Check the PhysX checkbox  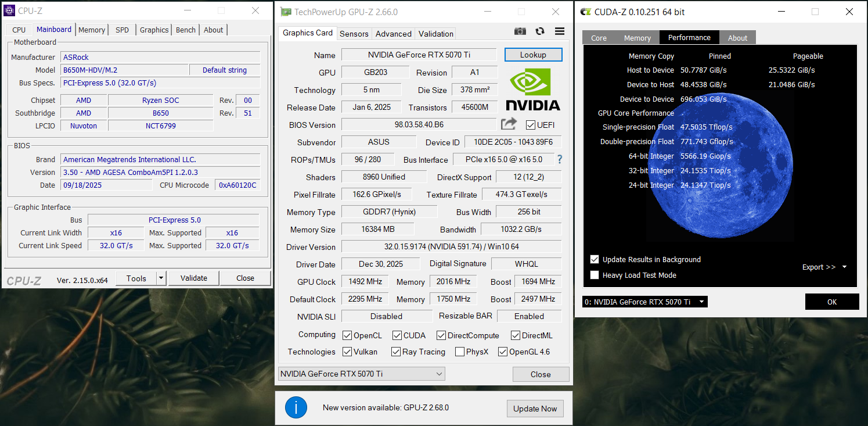460,352
